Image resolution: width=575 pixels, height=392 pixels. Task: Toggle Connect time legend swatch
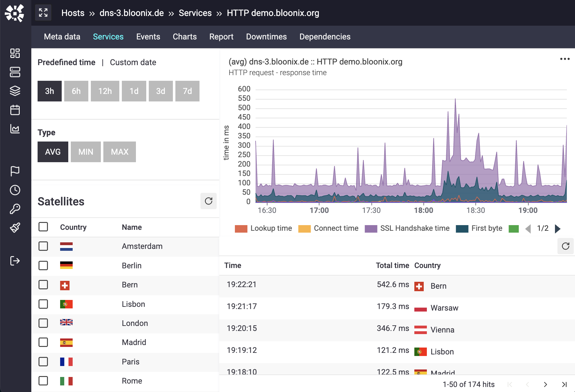(x=304, y=229)
